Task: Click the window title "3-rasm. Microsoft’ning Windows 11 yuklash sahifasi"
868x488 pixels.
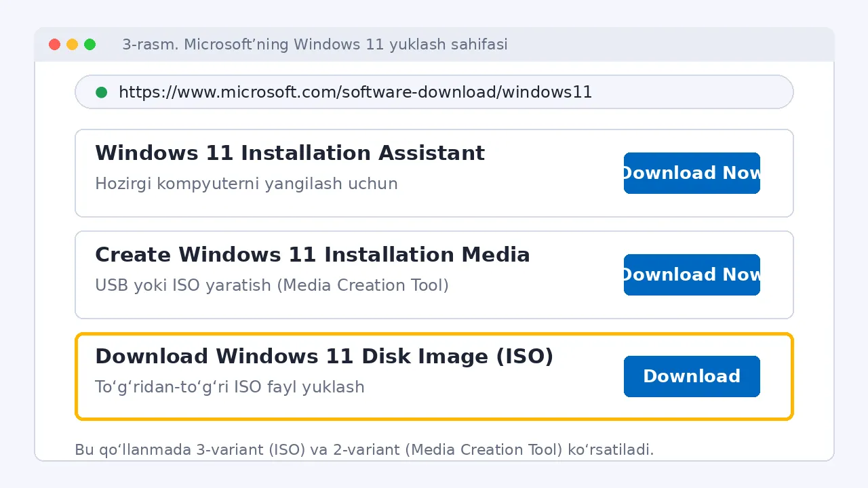Action: (315, 45)
